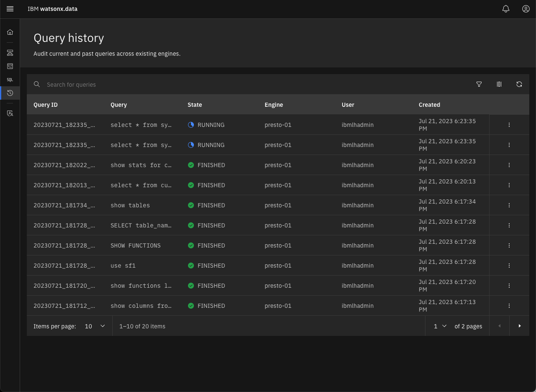Go to next page of results

519,326
